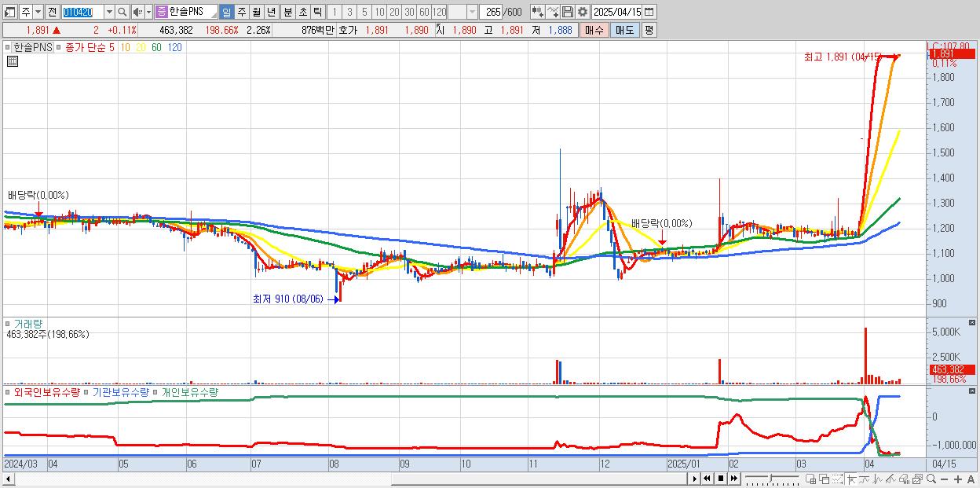Click the fast-forward playback button
Screen dimensions: 980x488
click(734, 479)
